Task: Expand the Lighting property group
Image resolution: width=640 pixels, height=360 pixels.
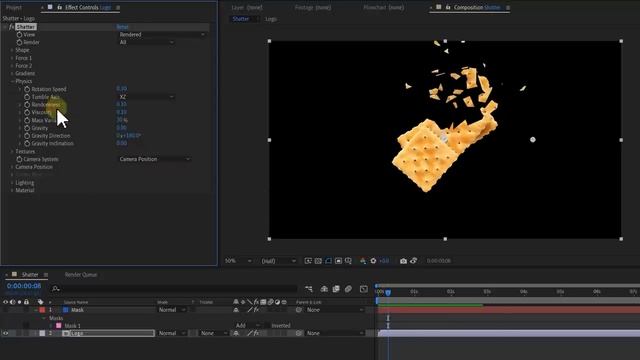Action: pyautogui.click(x=12, y=182)
